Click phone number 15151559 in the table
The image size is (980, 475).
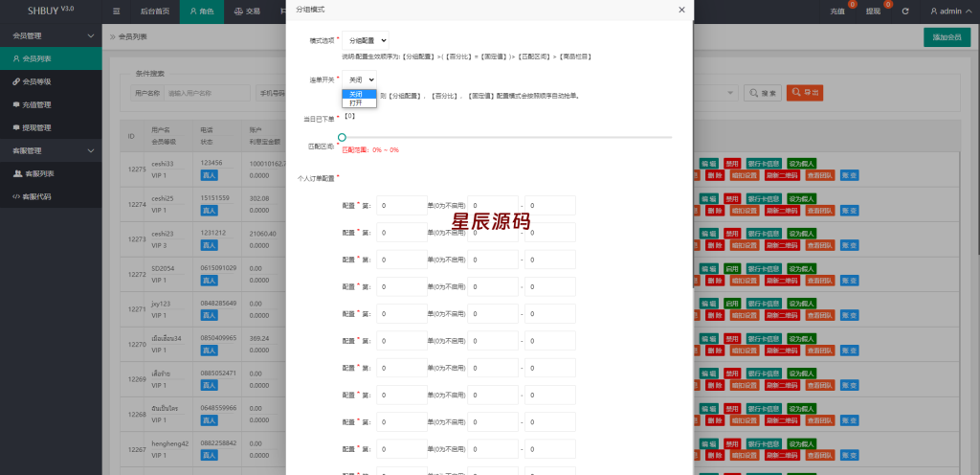(215, 199)
